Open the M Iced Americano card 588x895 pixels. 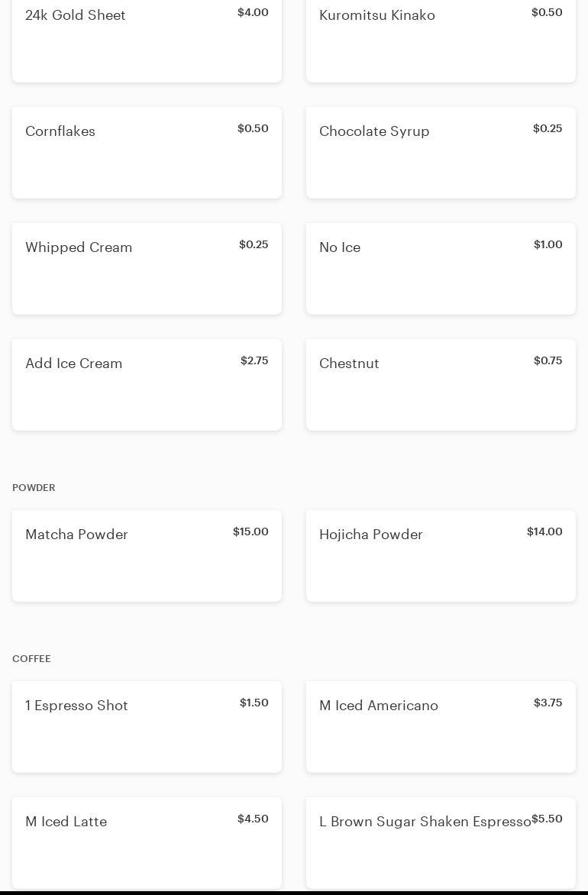[441, 727]
